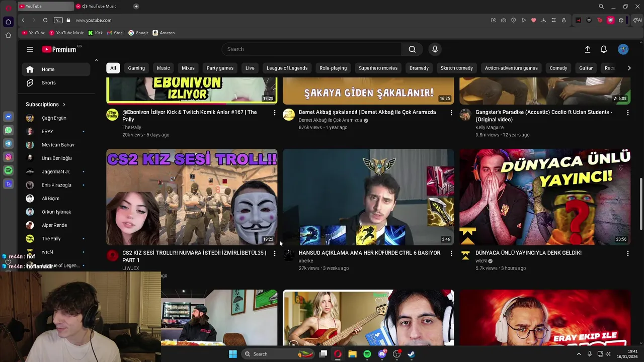Select the Gaming category chip
Screen dimensions: 644x362
click(x=136, y=68)
